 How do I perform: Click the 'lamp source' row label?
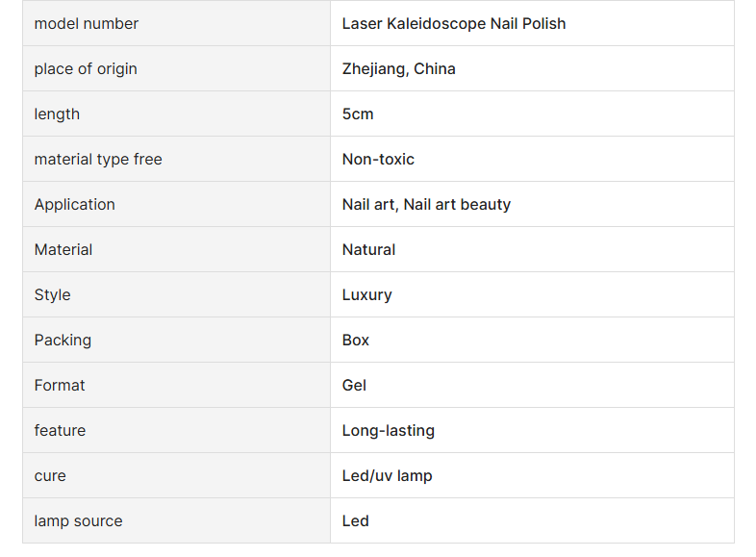79,520
